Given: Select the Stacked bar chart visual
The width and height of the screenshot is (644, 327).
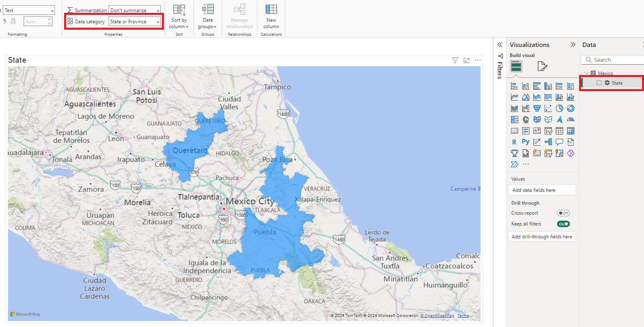Looking at the screenshot, I should (x=514, y=86).
